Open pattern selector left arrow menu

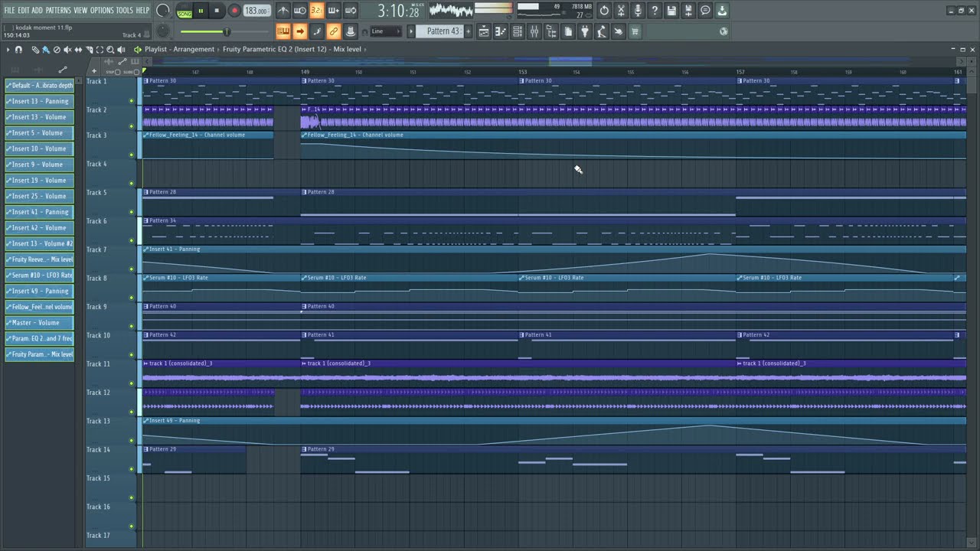(x=410, y=31)
